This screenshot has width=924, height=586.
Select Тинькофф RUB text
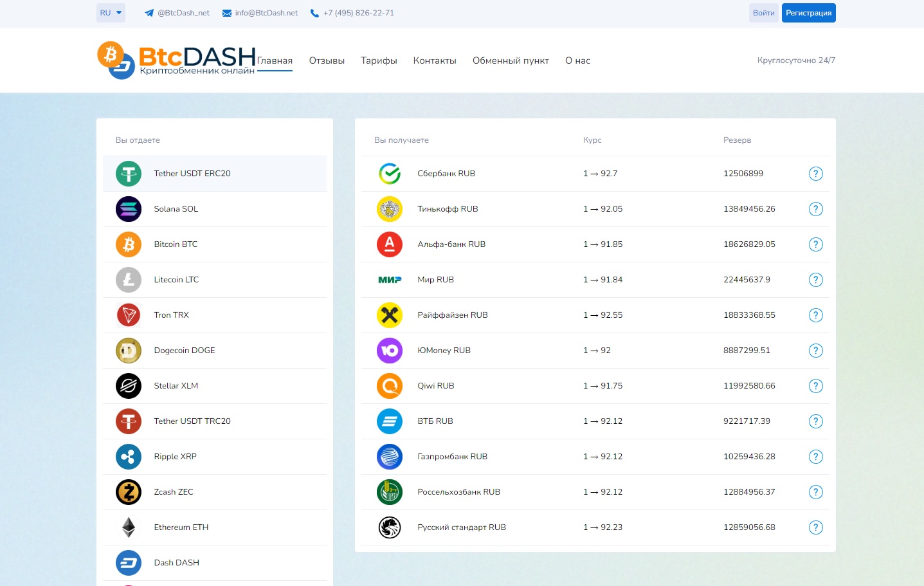tap(448, 209)
